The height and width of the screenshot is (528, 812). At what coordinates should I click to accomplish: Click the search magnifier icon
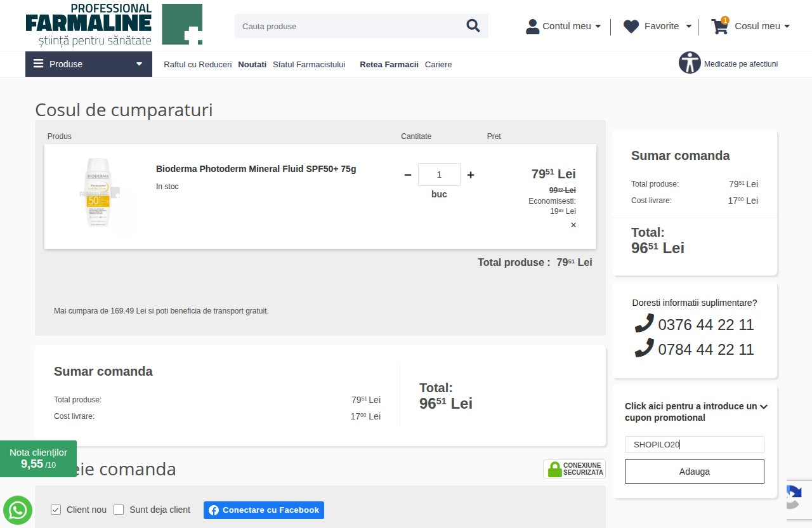point(473,25)
